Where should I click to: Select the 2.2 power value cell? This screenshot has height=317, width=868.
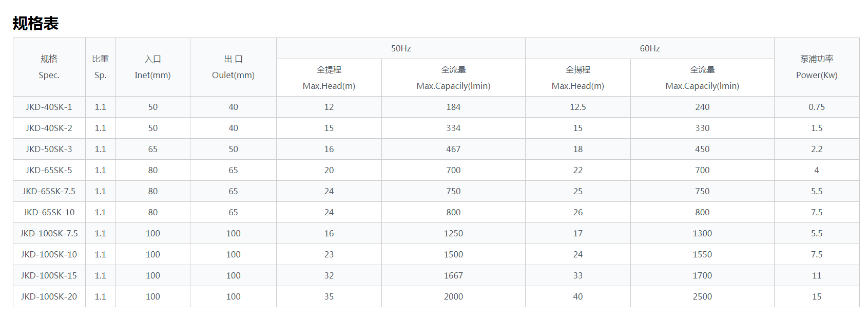pyautogui.click(x=816, y=149)
